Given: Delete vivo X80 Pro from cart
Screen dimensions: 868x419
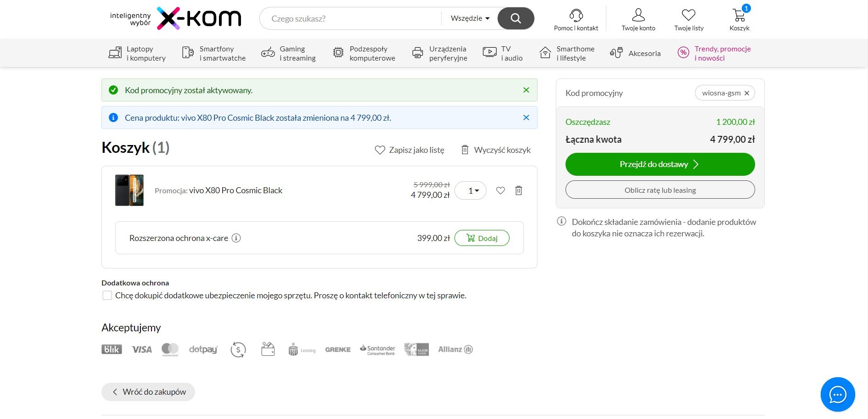Looking at the screenshot, I should pos(519,190).
